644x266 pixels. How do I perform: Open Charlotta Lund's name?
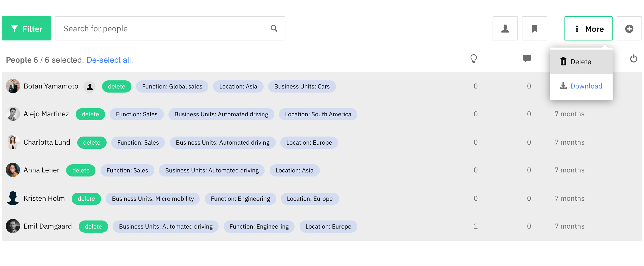[47, 142]
